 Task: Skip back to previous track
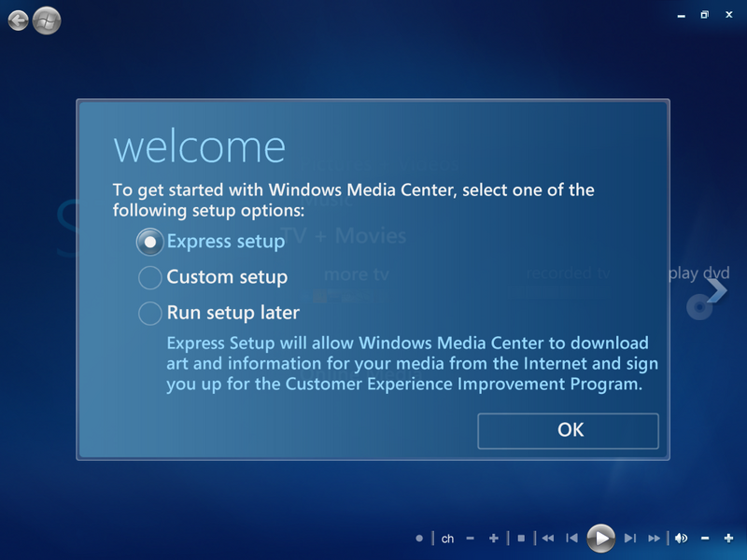pos(571,539)
